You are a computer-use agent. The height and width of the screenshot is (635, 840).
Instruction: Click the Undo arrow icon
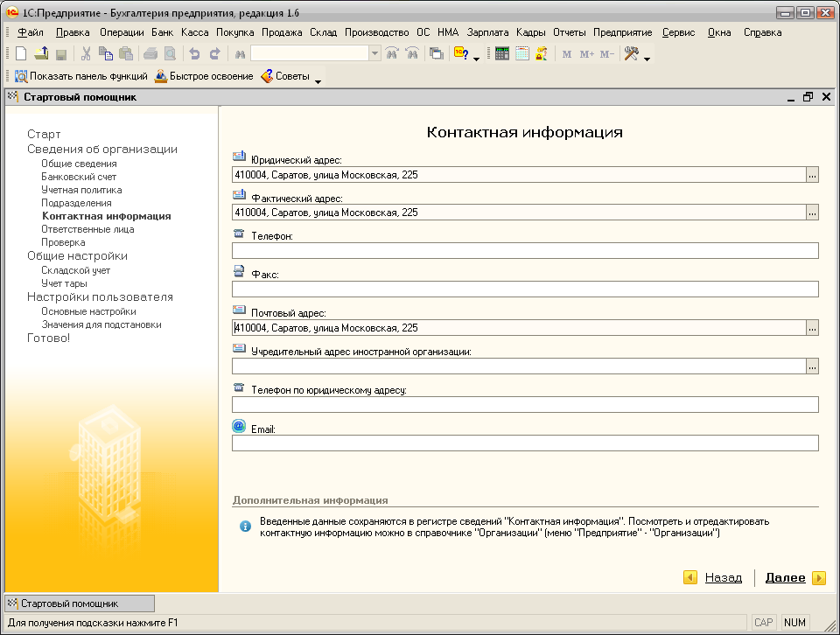[x=194, y=53]
